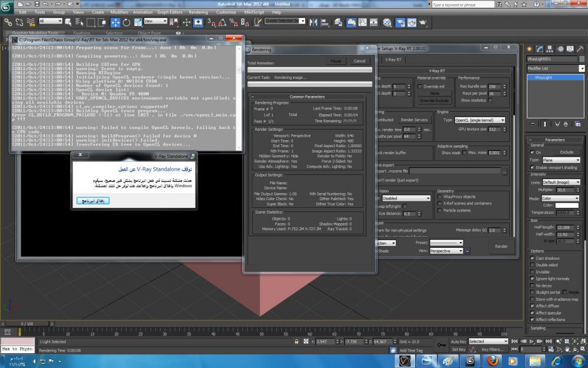Open the Layer Manager icon
This screenshot has width=588, height=368.
(x=338, y=22)
